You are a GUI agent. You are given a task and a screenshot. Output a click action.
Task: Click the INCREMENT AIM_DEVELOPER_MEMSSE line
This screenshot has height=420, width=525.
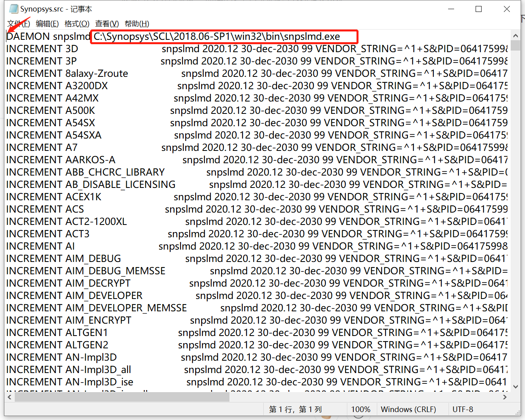[257, 308]
